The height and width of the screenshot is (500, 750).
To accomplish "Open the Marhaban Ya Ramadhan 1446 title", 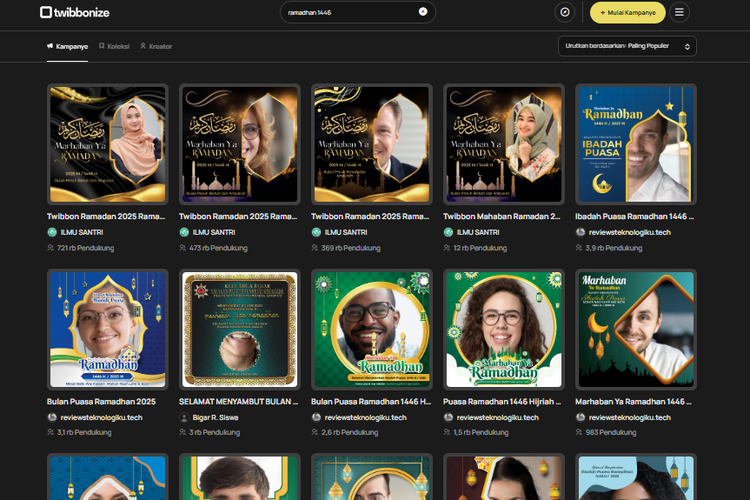I will pyautogui.click(x=633, y=401).
